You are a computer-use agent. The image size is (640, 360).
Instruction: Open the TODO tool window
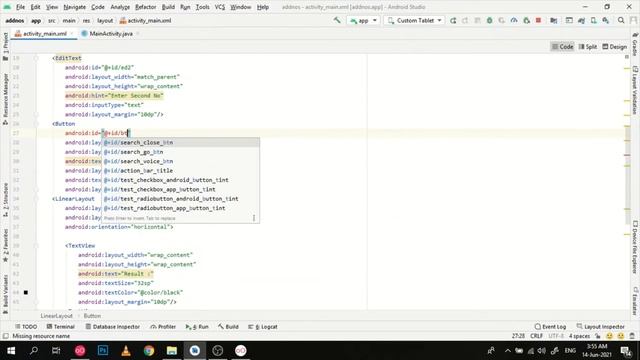click(26, 327)
